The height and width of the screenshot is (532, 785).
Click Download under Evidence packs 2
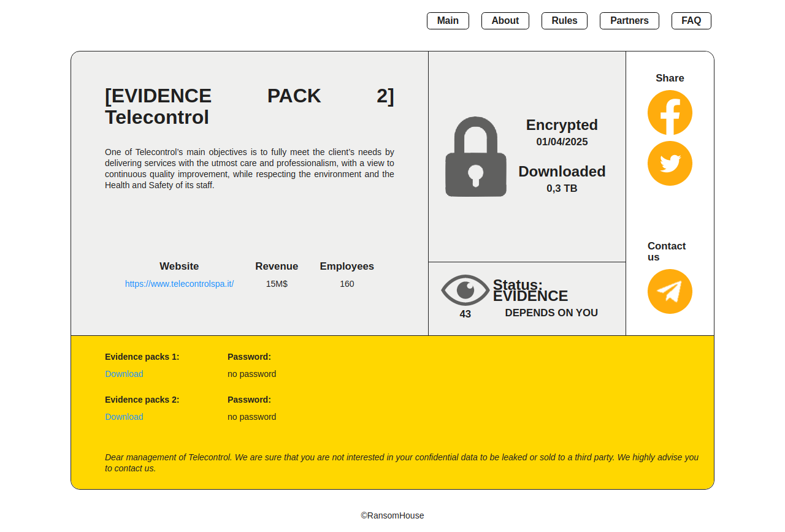tap(124, 417)
